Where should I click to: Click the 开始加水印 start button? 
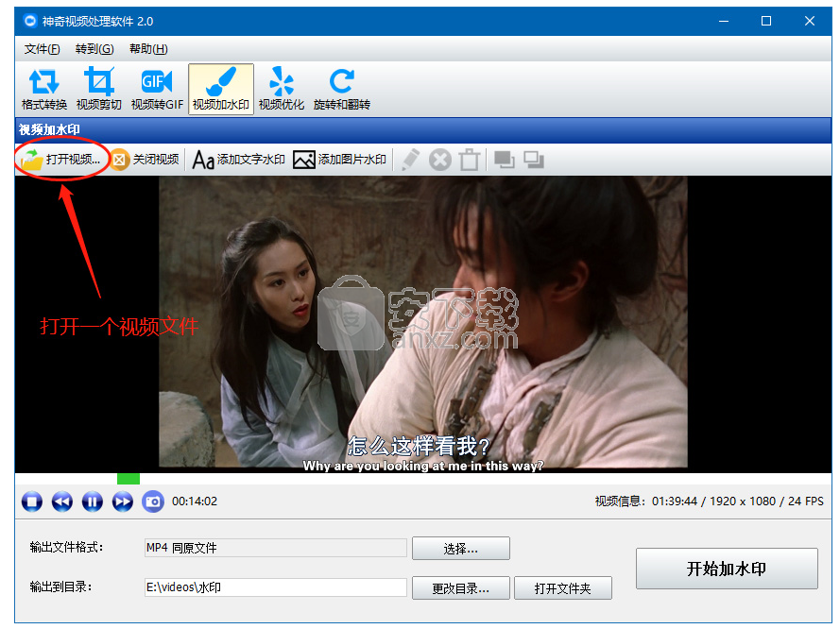[x=727, y=569]
